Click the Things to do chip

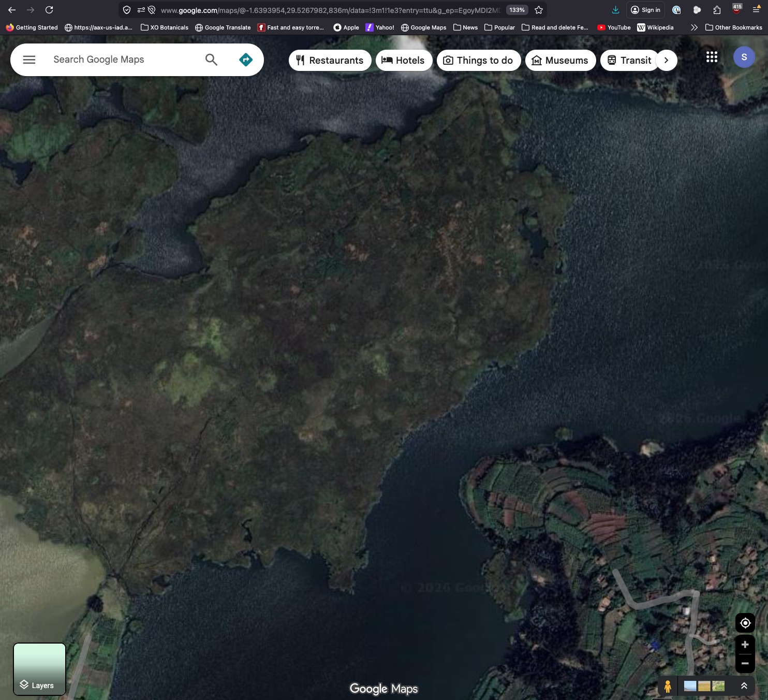point(479,61)
